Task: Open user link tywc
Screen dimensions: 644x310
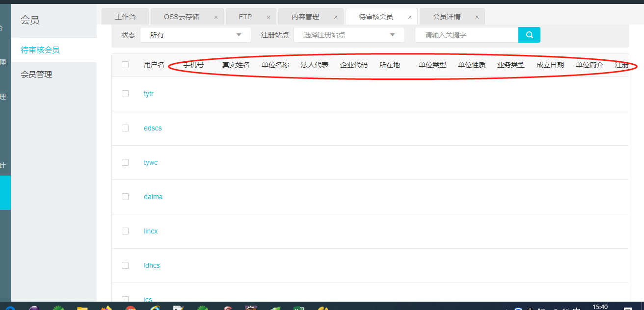Action: (x=151, y=162)
